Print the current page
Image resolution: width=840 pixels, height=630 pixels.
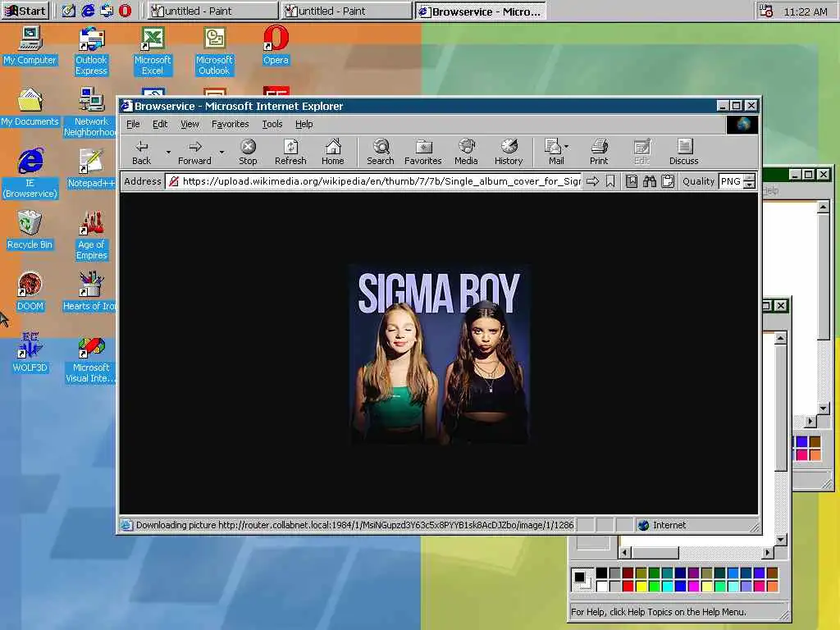point(599,152)
